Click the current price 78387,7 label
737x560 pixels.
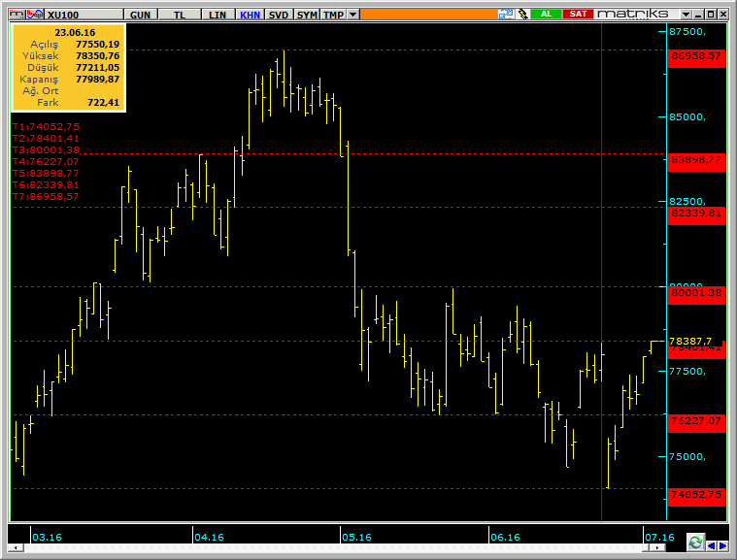(690, 341)
